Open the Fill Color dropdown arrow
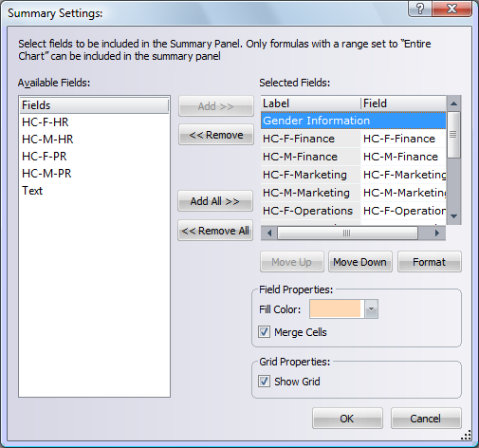 (372, 308)
